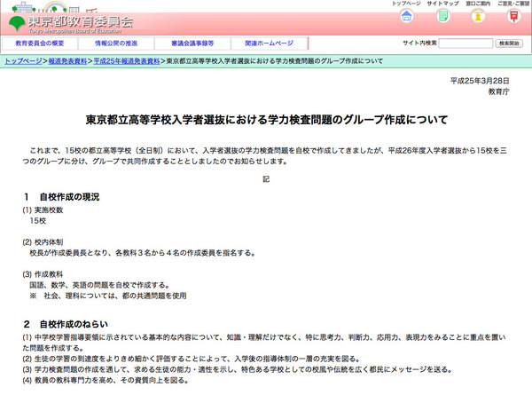The image size is (532, 395).
Task: Click the 窓口ご案内 person icon
Action: click(478, 16)
